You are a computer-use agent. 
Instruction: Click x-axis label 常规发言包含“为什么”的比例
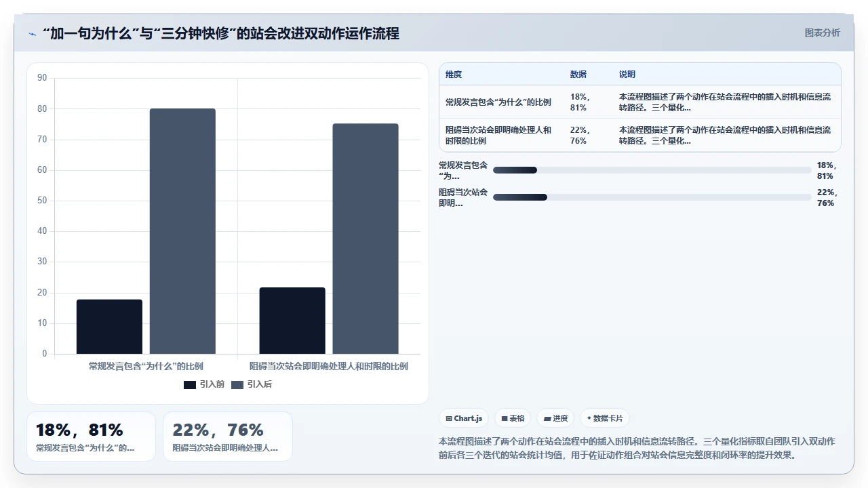pos(146,366)
